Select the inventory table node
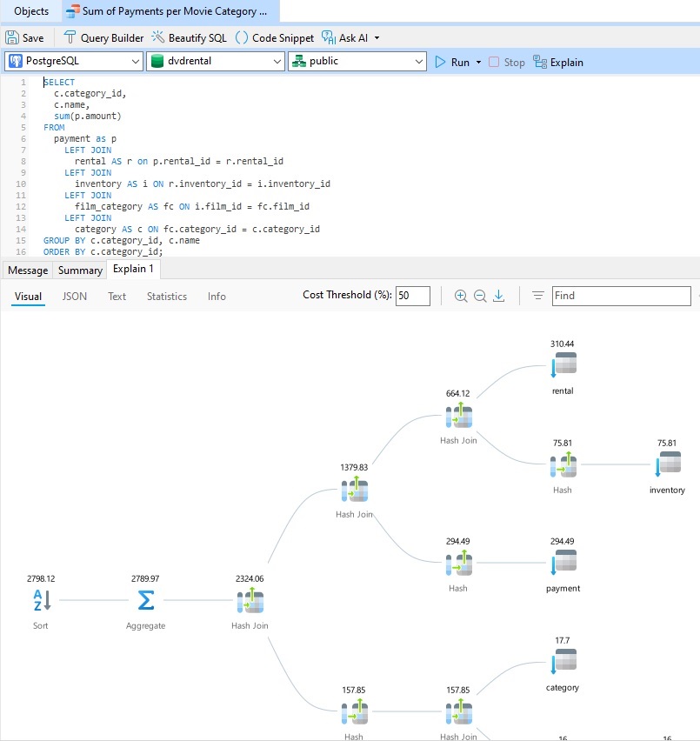 click(x=668, y=464)
